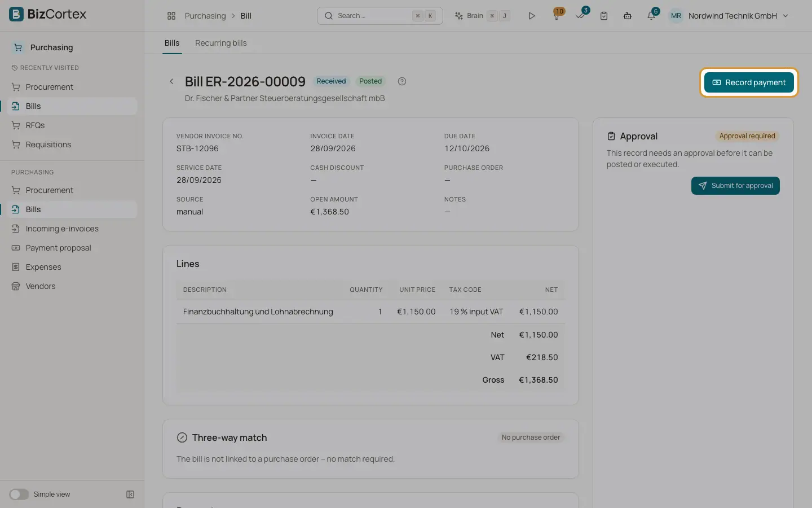Screen dimensions: 812x508
Task: Click the play triangle icon in the top bar
Action: (x=532, y=16)
